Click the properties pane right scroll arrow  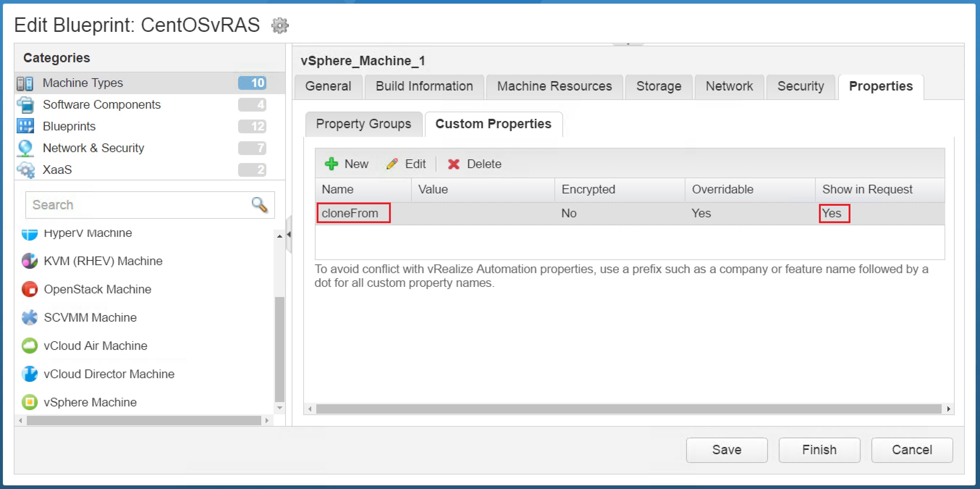pos(949,409)
